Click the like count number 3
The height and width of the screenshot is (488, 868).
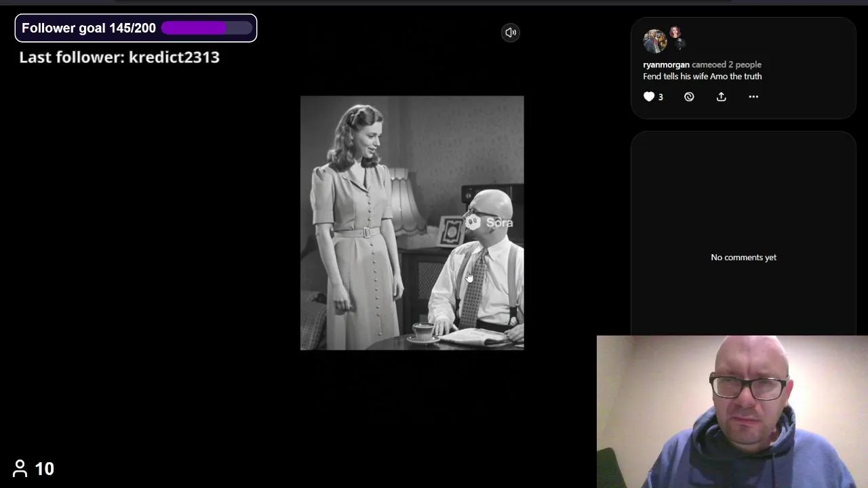(660, 98)
